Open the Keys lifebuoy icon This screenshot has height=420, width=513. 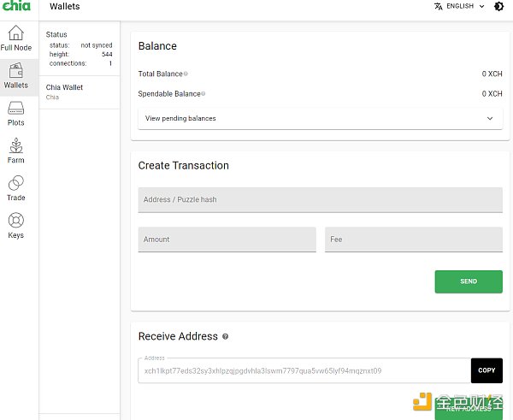pos(15,221)
